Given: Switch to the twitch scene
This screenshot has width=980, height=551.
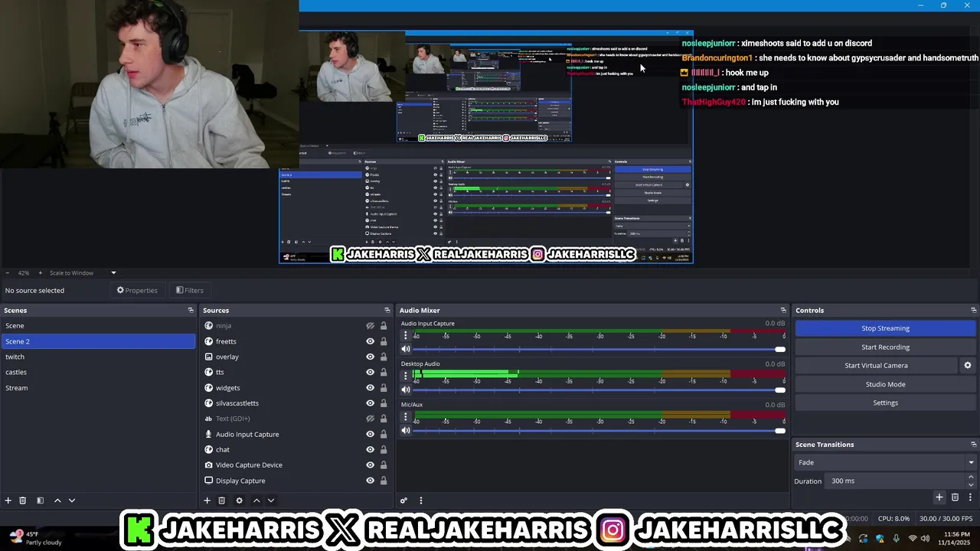Looking at the screenshot, I should click(98, 357).
